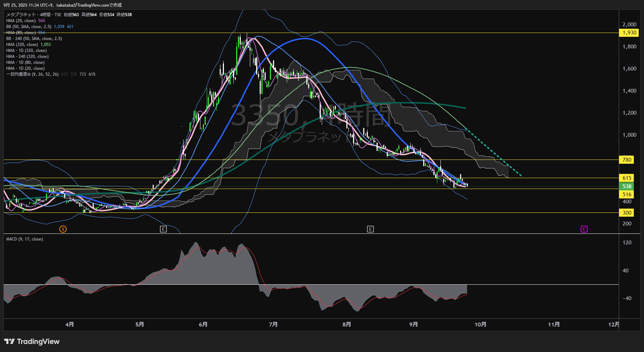
Task: Click the 200 price axis value
Action: click(x=627, y=224)
